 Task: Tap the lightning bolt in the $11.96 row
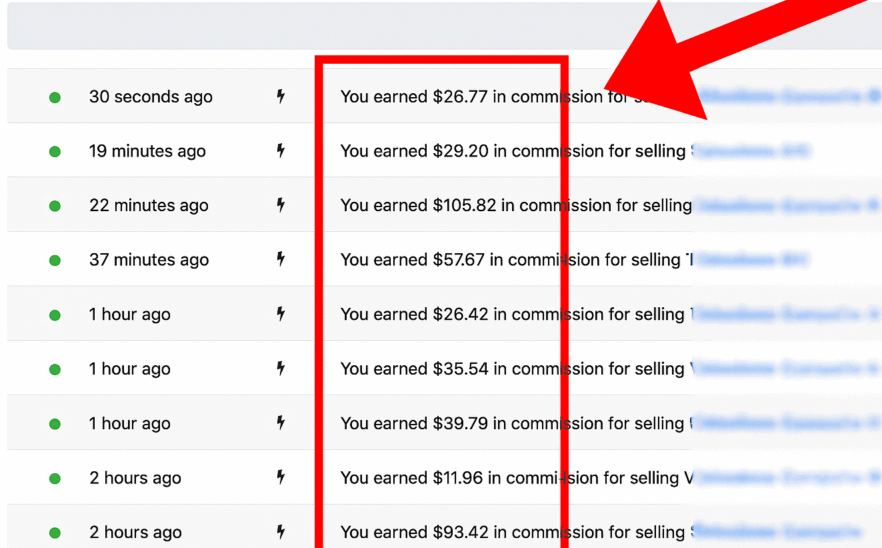(281, 477)
